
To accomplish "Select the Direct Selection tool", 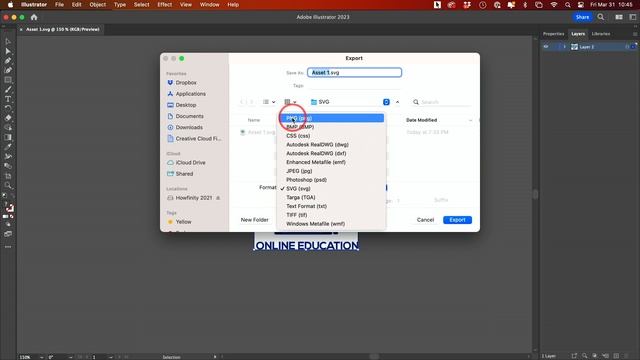I will [8, 51].
